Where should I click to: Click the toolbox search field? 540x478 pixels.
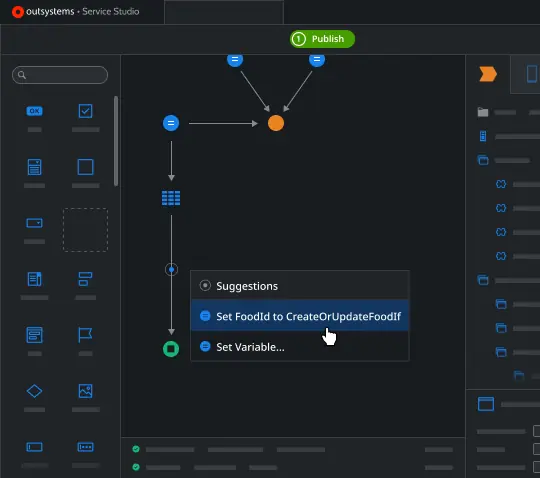(60, 75)
